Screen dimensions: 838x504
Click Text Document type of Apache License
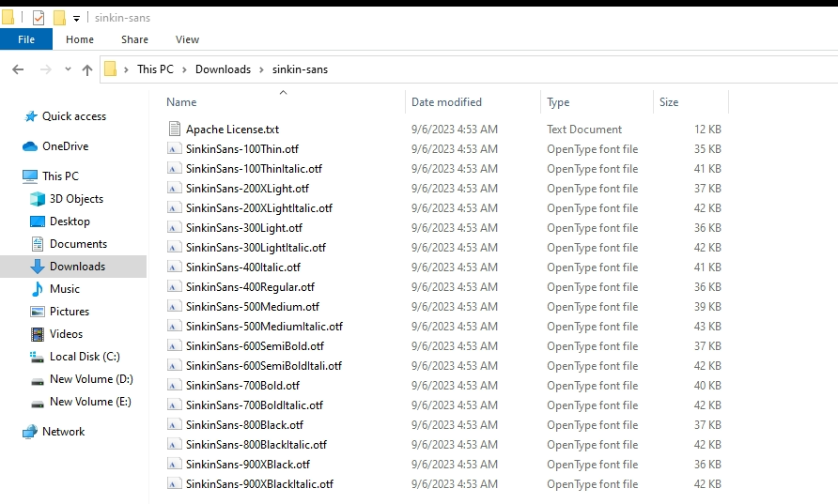point(584,130)
